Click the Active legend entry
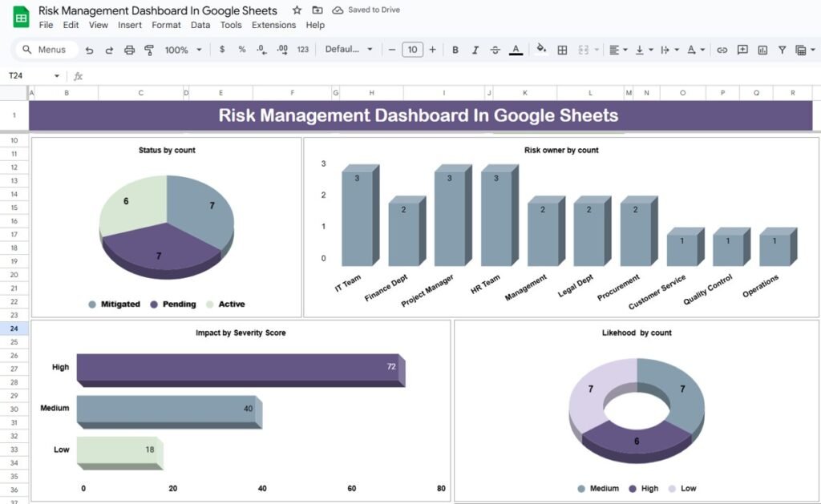 pos(225,304)
